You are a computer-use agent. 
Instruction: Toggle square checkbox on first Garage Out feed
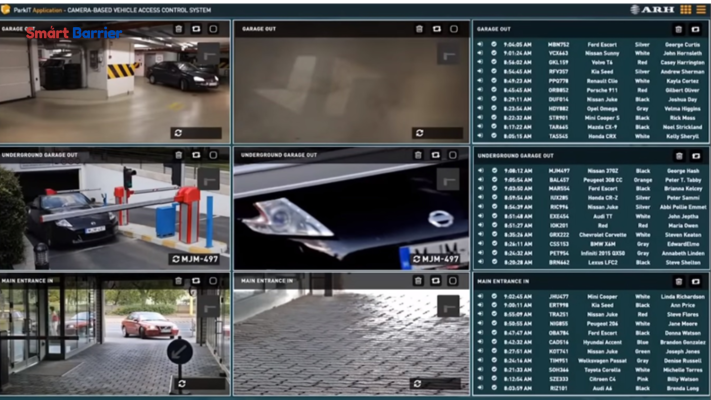point(213,29)
